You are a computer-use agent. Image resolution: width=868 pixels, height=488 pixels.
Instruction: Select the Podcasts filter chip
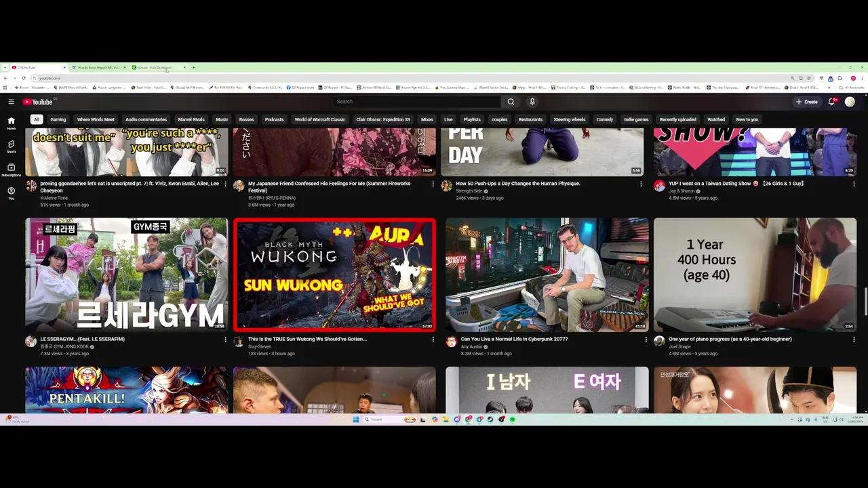(274, 119)
